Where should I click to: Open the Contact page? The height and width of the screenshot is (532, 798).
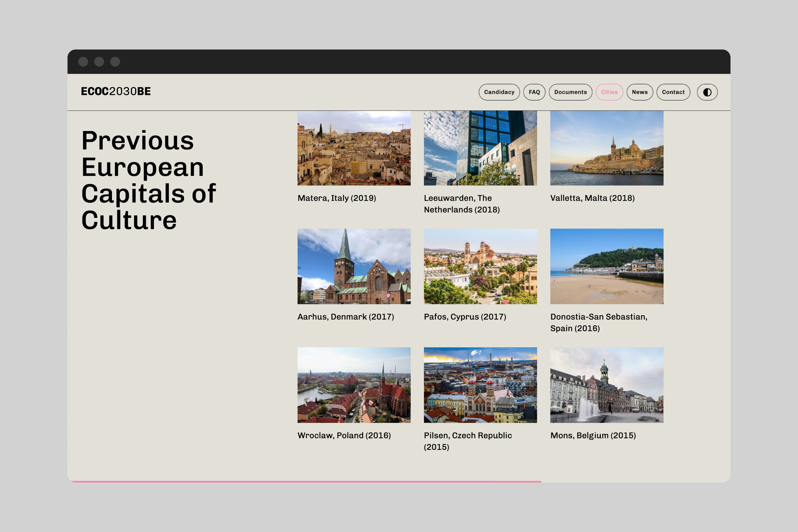[673, 92]
